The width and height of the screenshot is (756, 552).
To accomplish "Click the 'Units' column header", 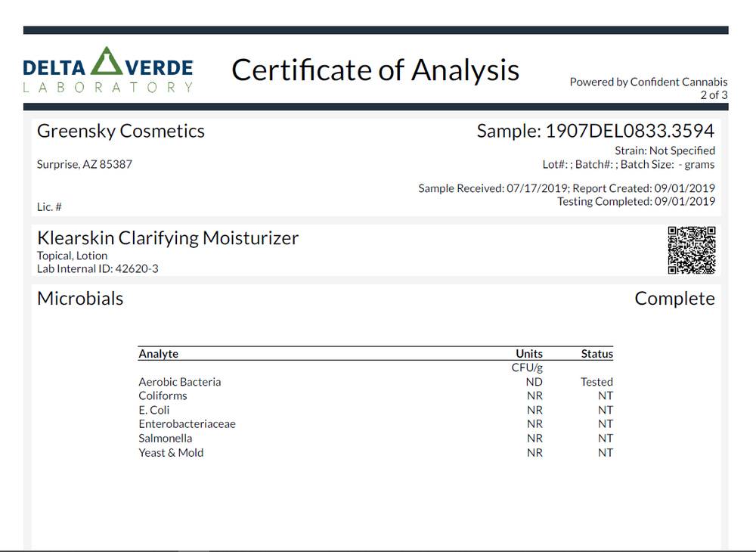I will [x=529, y=353].
